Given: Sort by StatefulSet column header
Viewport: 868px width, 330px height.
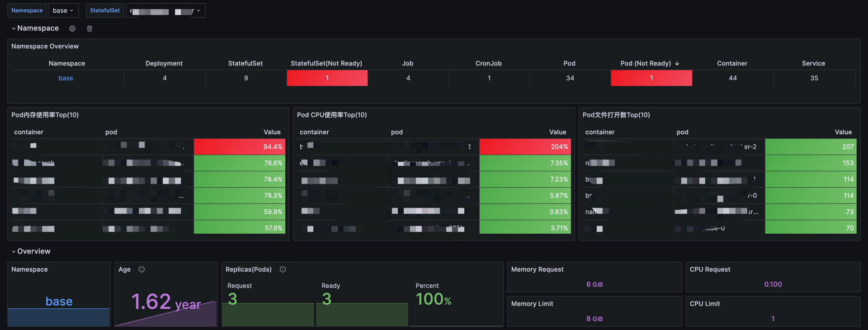Looking at the screenshot, I should pos(245,63).
